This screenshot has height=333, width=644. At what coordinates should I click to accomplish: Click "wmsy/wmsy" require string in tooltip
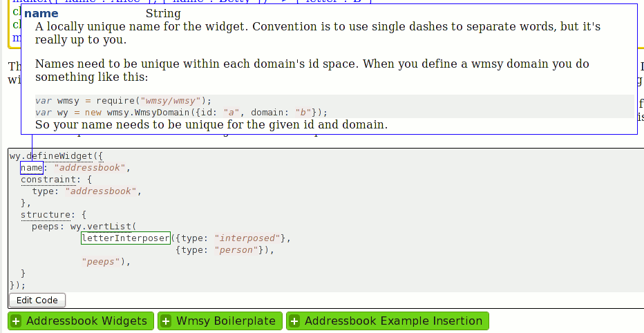(170, 101)
